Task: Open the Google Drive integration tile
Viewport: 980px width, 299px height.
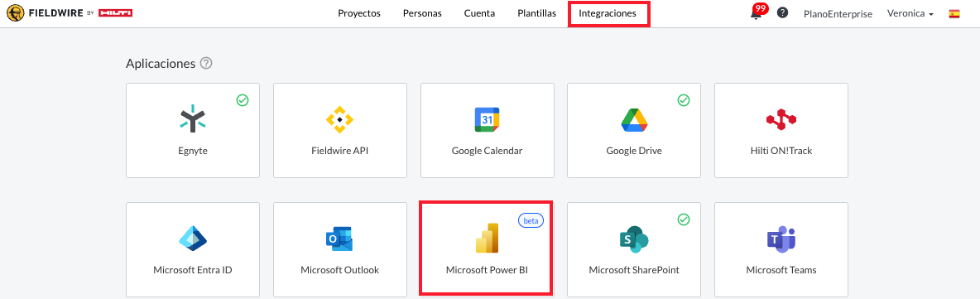Action: (x=634, y=130)
